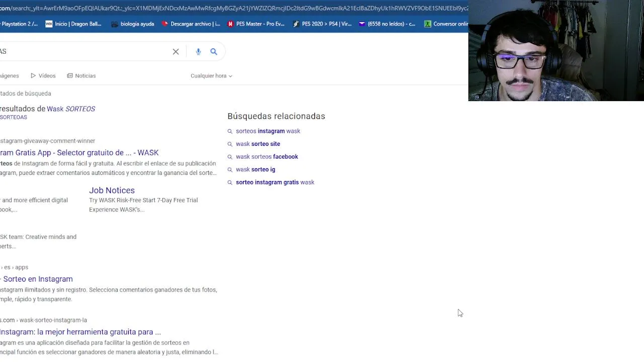Click magnifier icon beside 'sorteo instagram gratis wask'
The width and height of the screenshot is (644, 362).
tap(230, 183)
